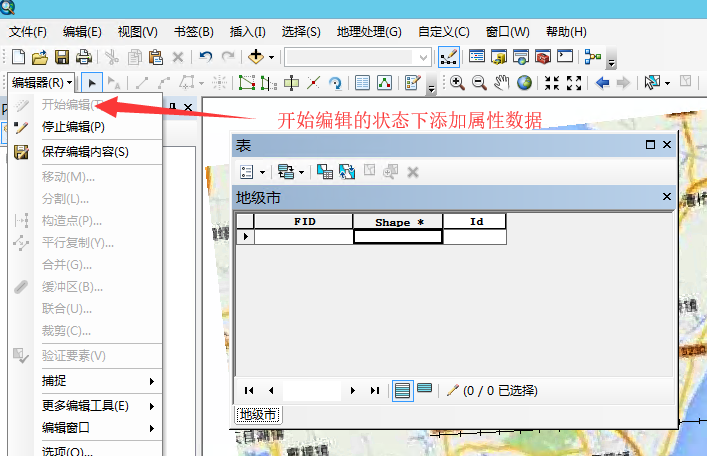The width and height of the screenshot is (707, 456).
Task: Open a map document with folder icon
Action: tap(40, 57)
